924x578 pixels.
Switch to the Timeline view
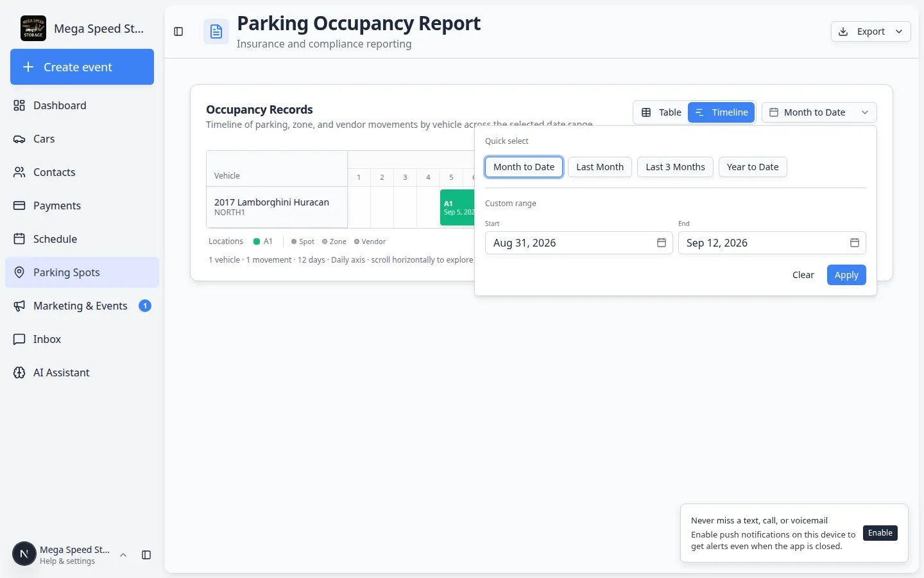tap(721, 112)
